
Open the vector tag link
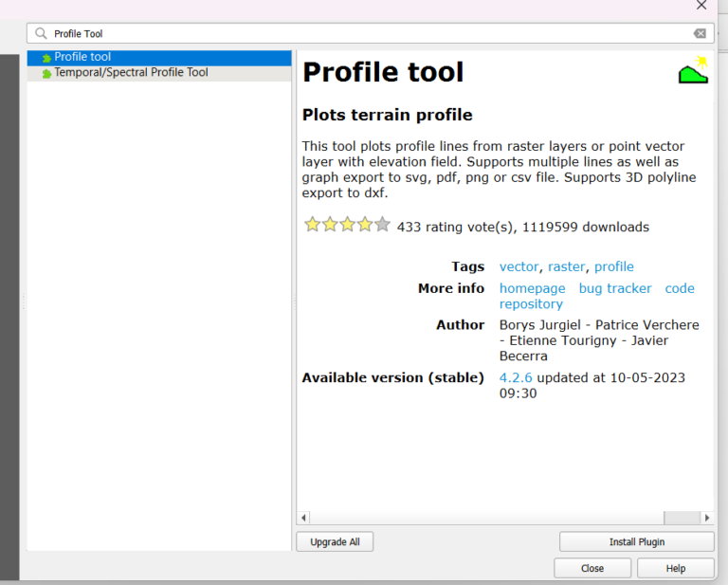click(x=519, y=267)
